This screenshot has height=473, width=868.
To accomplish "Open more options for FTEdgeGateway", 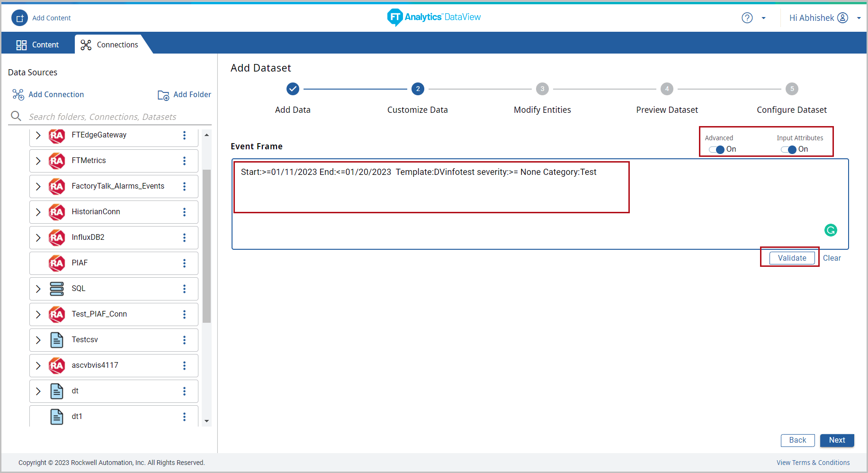I will pyautogui.click(x=184, y=136).
